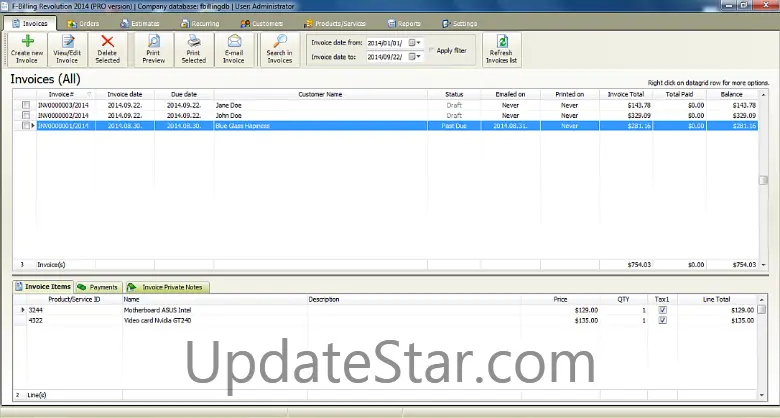Image resolution: width=780 pixels, height=418 pixels.
Task: Open the Estimates tab
Action: tap(140, 23)
